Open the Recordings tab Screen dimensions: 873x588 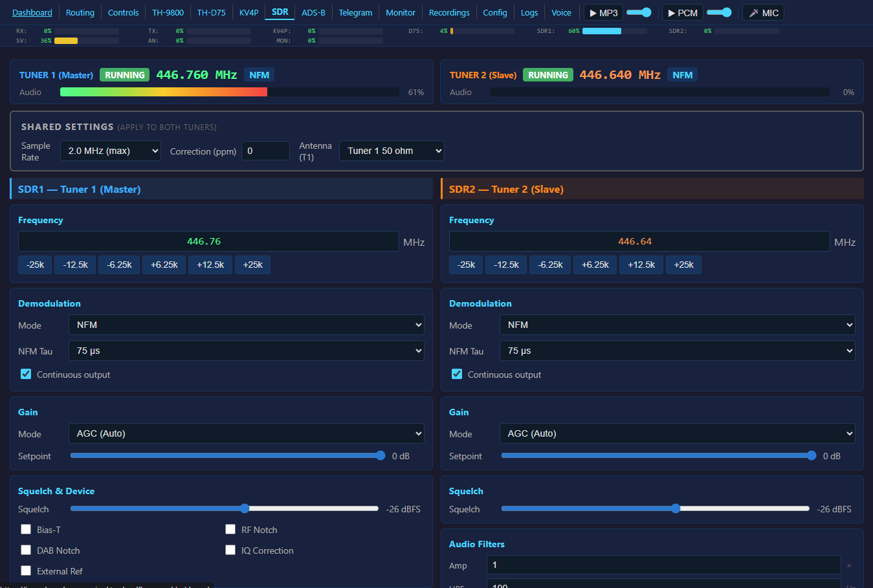pyautogui.click(x=449, y=12)
